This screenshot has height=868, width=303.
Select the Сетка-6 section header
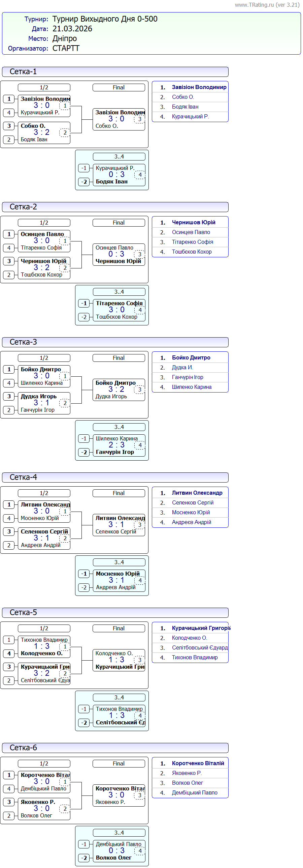tap(115, 748)
